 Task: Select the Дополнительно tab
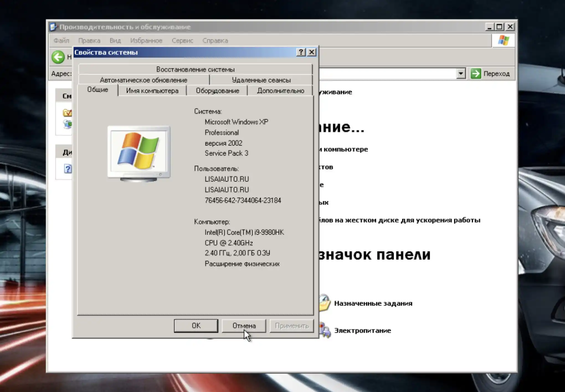point(280,91)
